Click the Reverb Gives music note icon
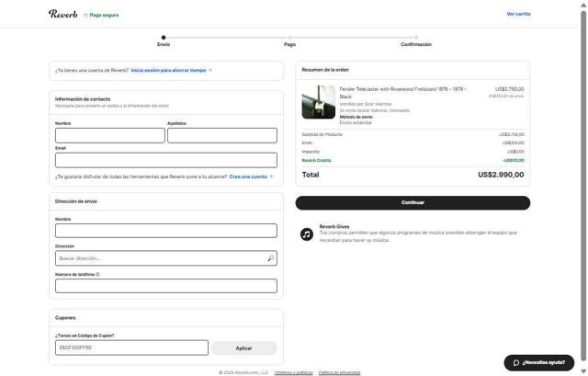The width and height of the screenshot is (588, 376). click(x=307, y=234)
